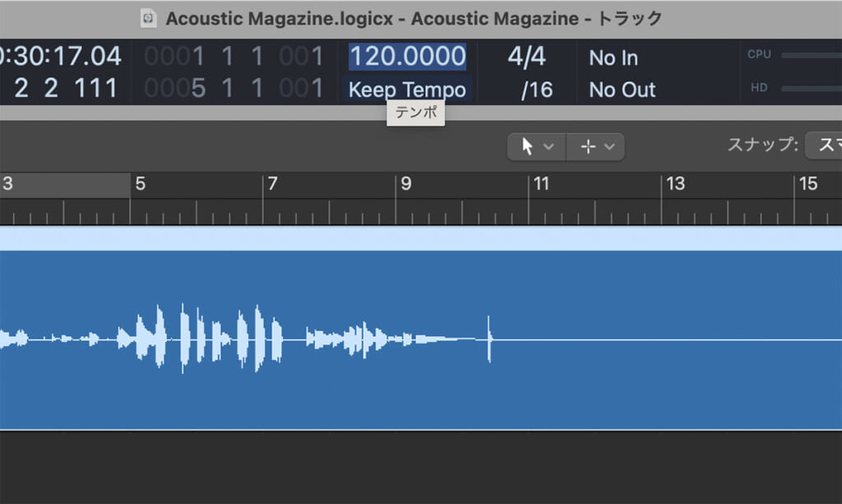This screenshot has height=504, width=842.
Task: Toggle the cycle strip ending at bar 5
Action: coord(64,183)
